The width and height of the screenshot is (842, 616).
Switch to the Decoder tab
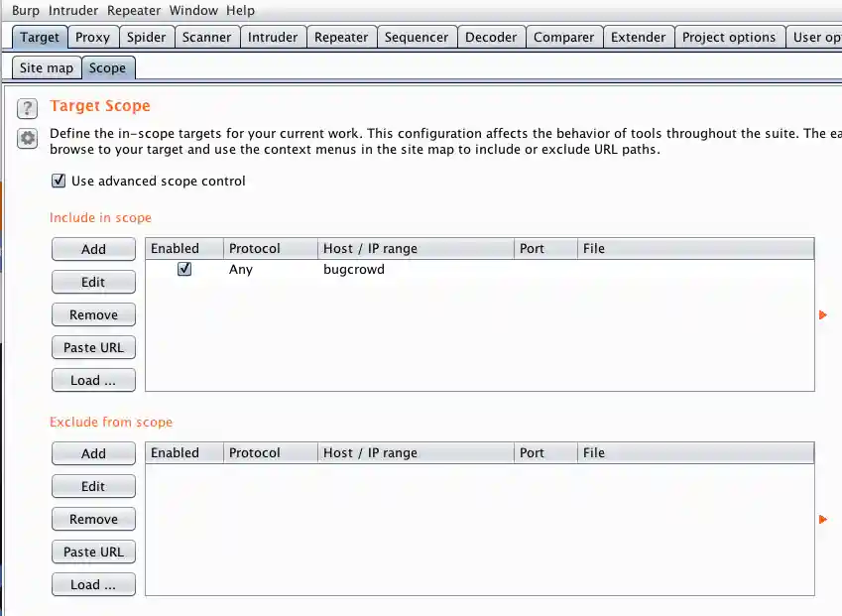(x=491, y=37)
